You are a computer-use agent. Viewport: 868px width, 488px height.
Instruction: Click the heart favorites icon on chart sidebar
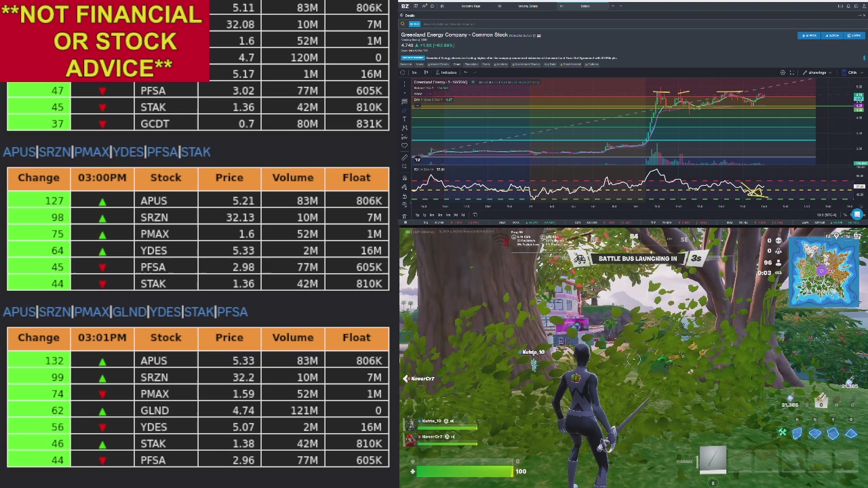point(405,145)
